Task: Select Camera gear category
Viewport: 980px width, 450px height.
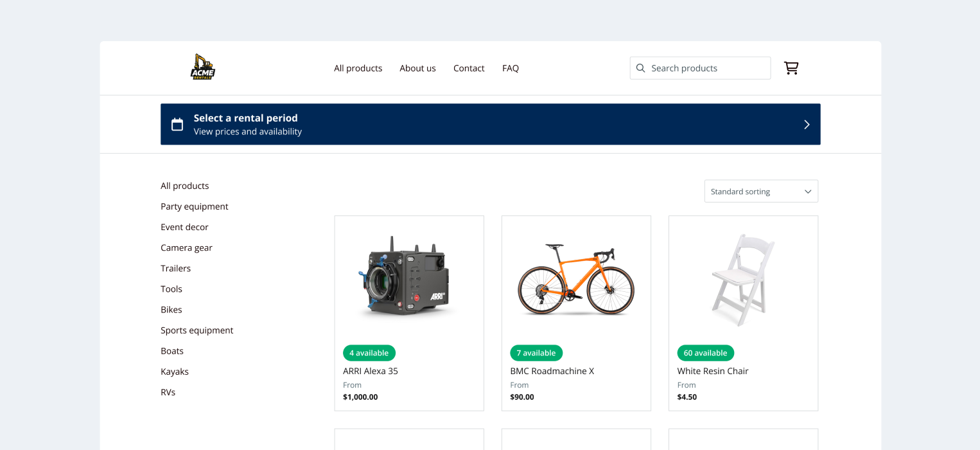Action: [186, 248]
